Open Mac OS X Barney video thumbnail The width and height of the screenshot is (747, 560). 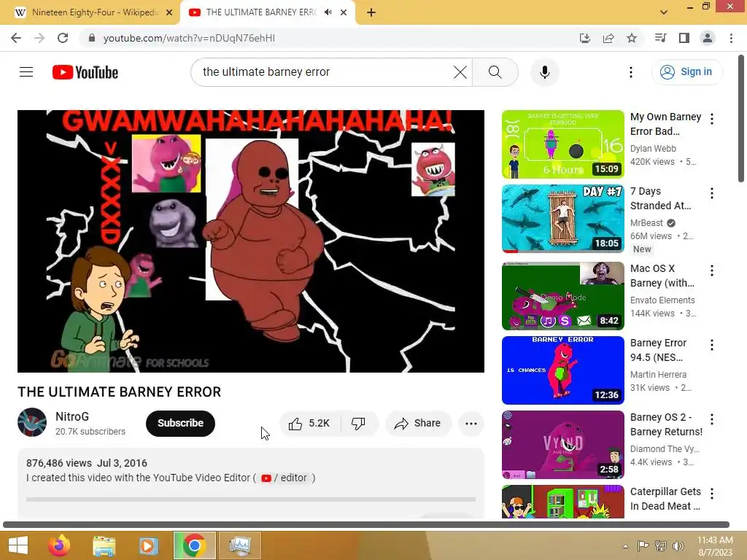point(562,296)
